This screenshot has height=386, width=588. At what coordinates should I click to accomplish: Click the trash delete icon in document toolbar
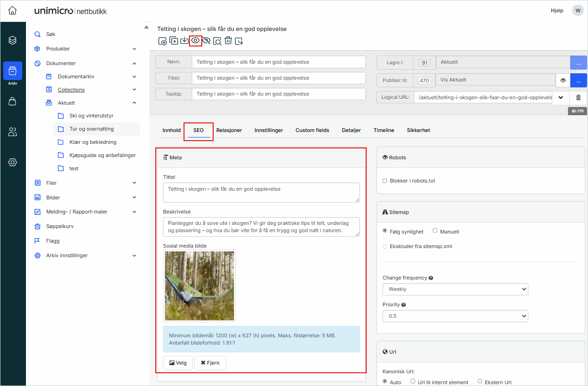(228, 41)
